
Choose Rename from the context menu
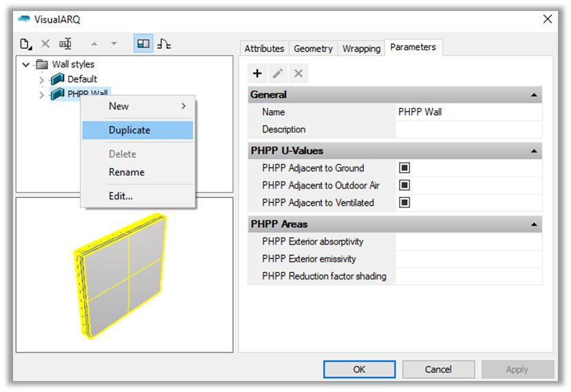(x=138, y=172)
